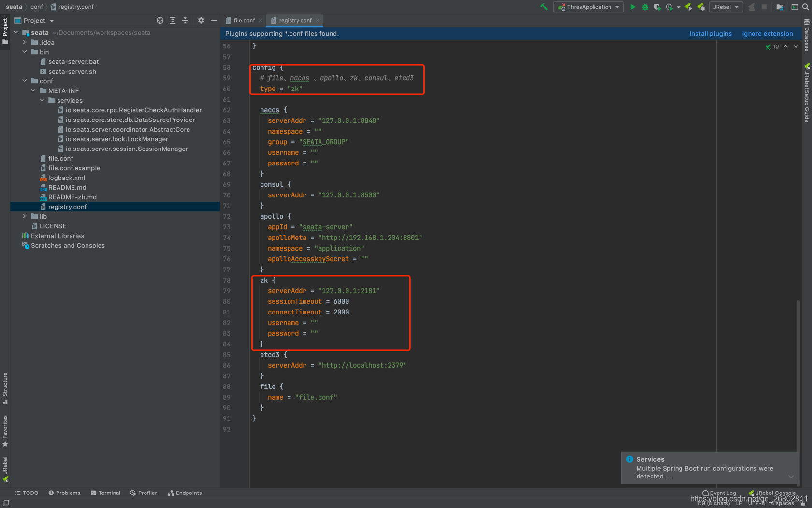Click the conf breadcrumb in navigation bar
This screenshot has height=508, width=812.
37,7
